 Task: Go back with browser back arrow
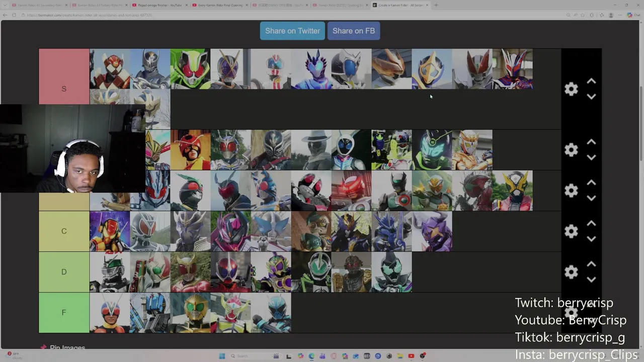[5, 15]
